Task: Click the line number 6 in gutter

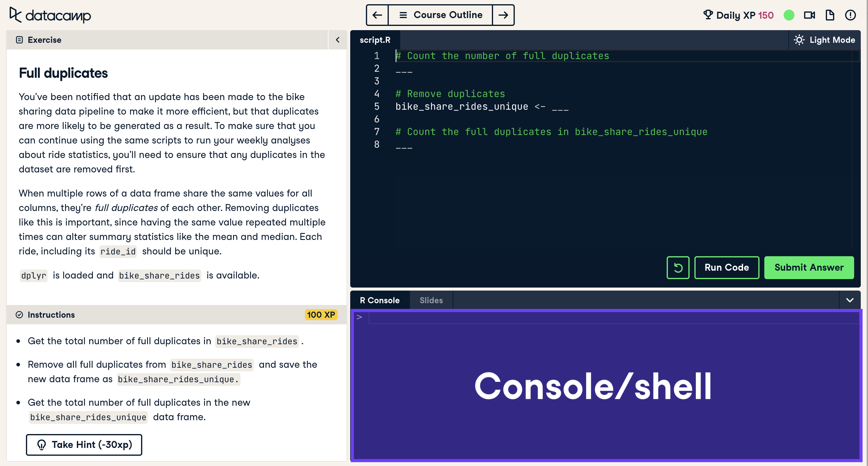Action: [x=377, y=119]
